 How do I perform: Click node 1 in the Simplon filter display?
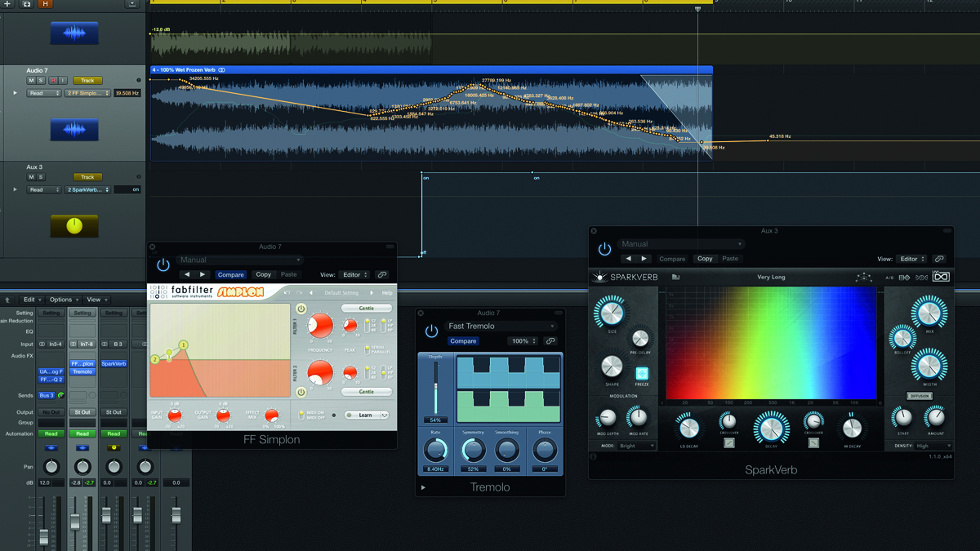tap(184, 345)
